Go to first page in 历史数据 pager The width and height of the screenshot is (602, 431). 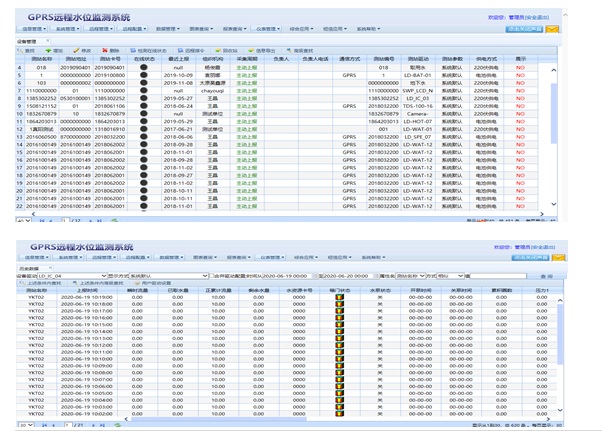coord(45,425)
